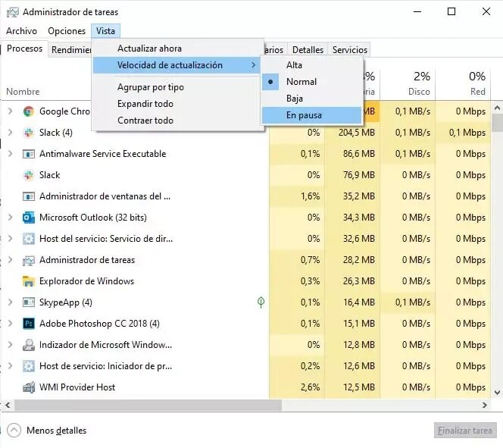The image size is (503, 448).
Task: Click Contraer todo in the Vista menu
Action: 177,121
